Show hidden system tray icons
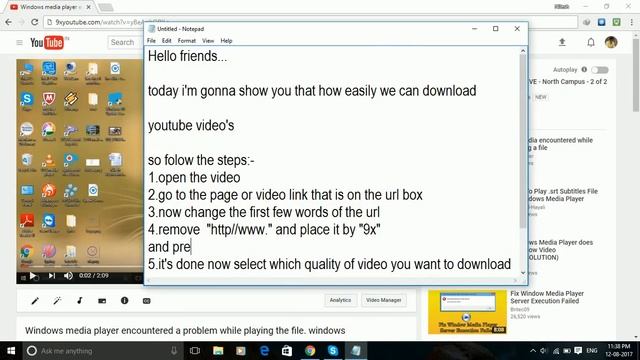The width and height of the screenshot is (640, 360). 533,351
